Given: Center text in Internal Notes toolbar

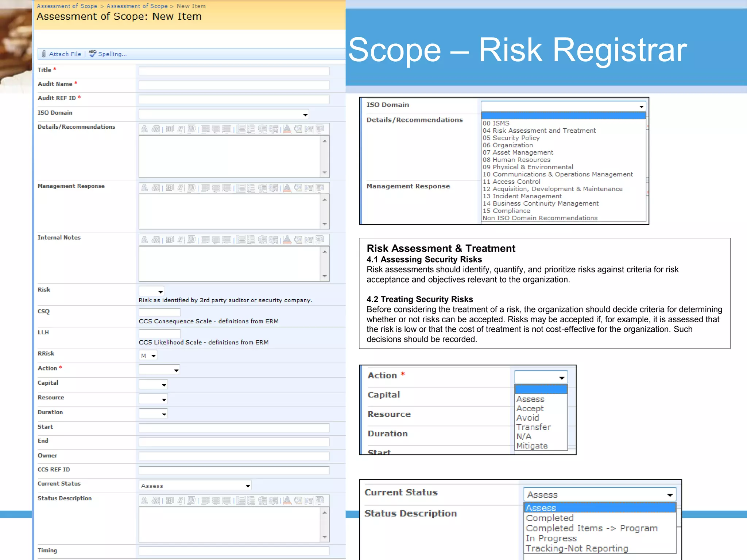Looking at the screenshot, I should 216,240.
